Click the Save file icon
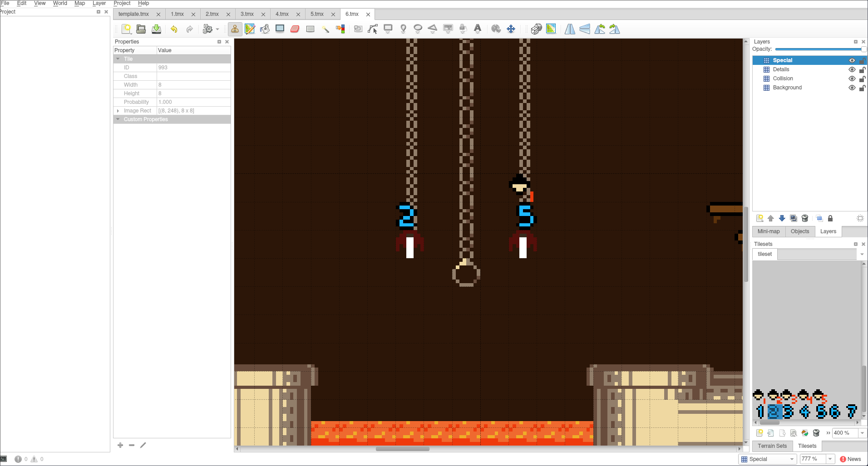 (x=156, y=29)
